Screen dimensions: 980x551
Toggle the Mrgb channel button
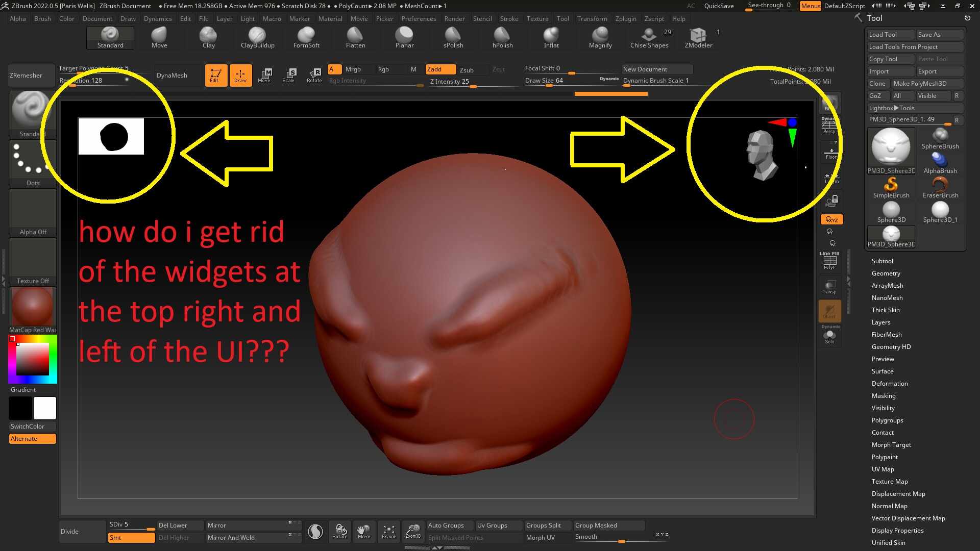click(x=353, y=69)
